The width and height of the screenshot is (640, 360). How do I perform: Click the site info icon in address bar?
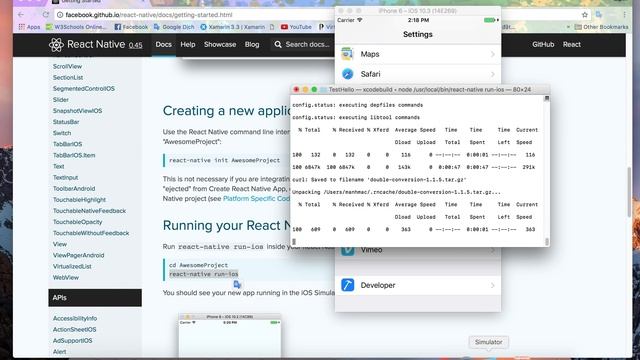click(x=60, y=15)
